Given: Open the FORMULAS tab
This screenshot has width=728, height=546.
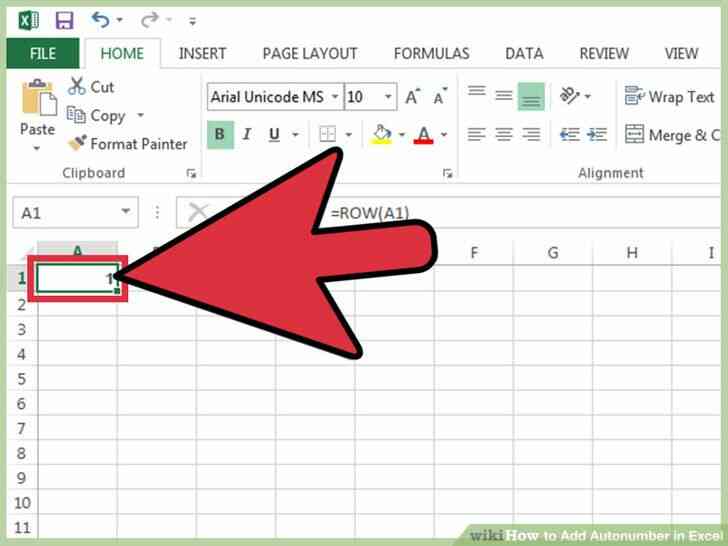Looking at the screenshot, I should [x=431, y=53].
